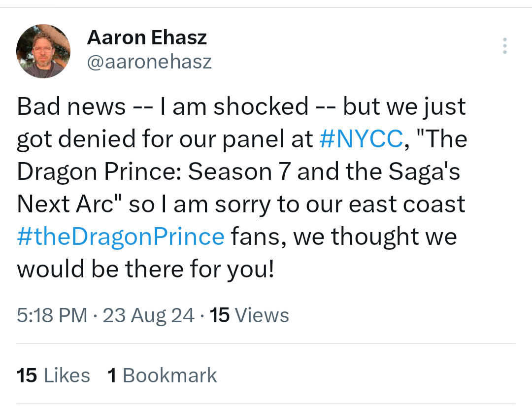Show the 15 Likes list
This screenshot has width=532, height=407.
[53, 375]
